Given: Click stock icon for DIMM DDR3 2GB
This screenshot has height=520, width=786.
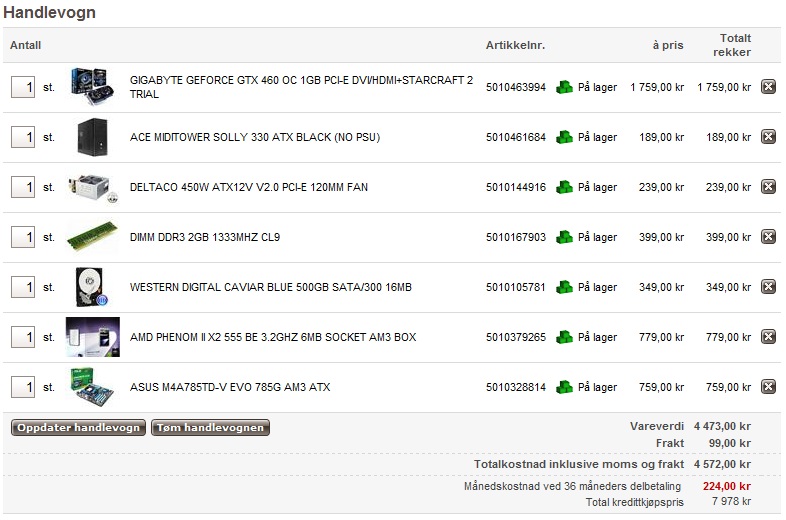Looking at the screenshot, I should (564, 236).
